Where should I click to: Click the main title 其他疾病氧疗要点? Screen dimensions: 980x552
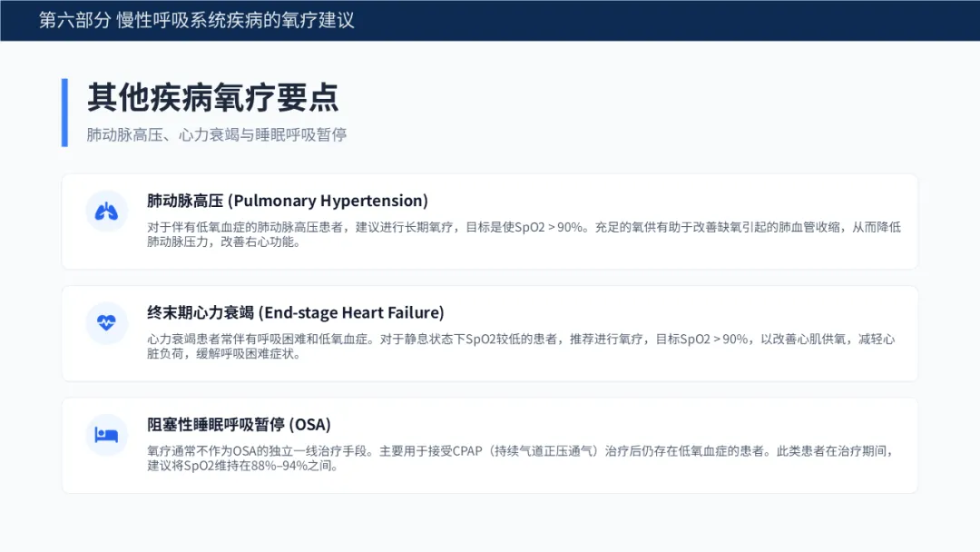(x=212, y=97)
